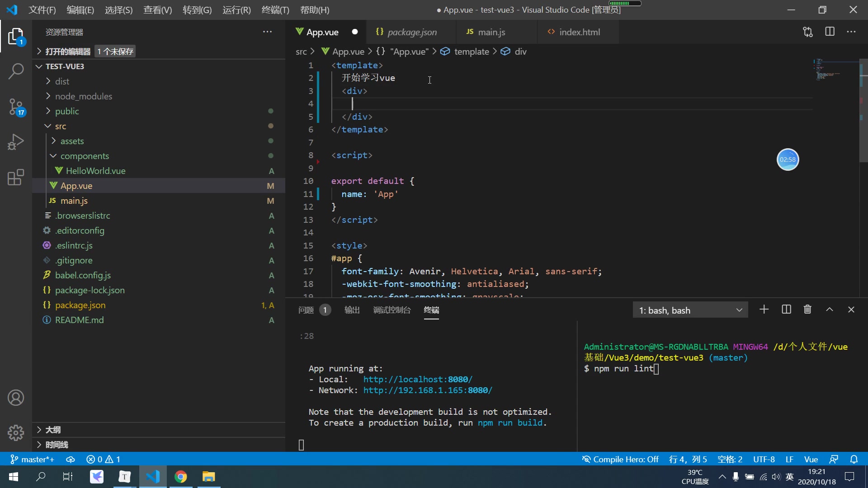The image size is (868, 488).
Task: Open the 帮助(H) menu
Action: point(315,10)
